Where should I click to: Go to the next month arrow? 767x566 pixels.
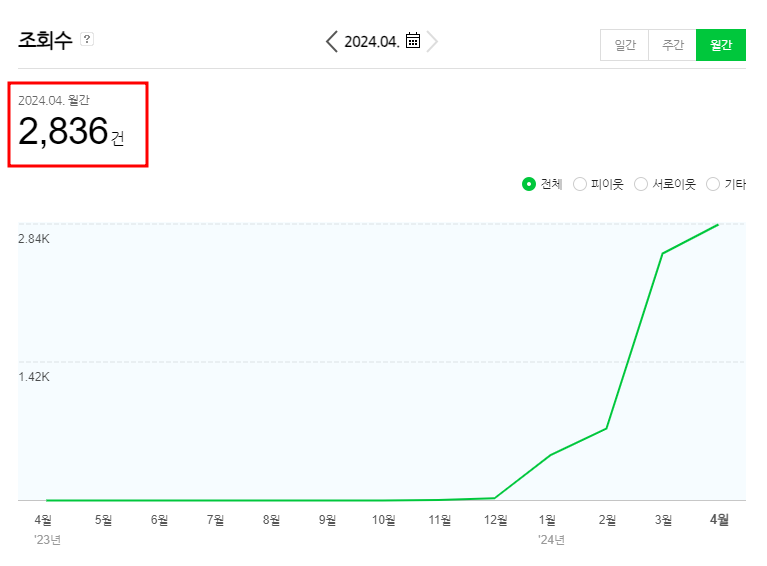click(x=432, y=42)
